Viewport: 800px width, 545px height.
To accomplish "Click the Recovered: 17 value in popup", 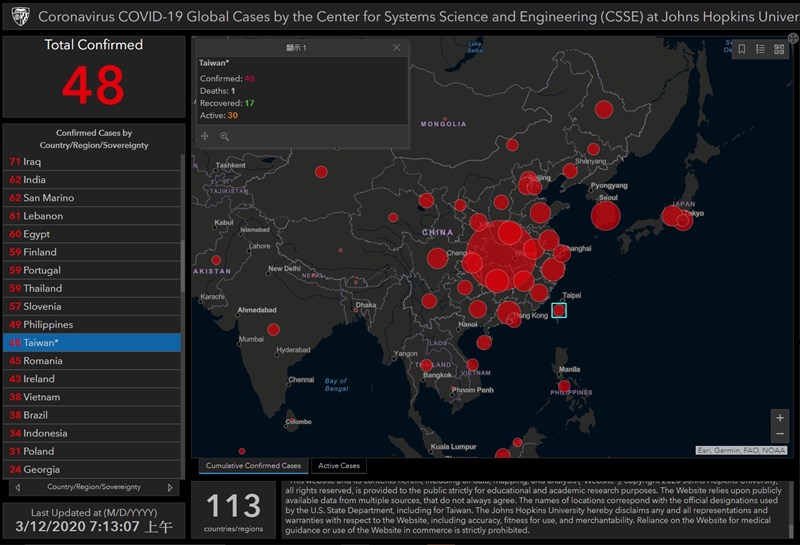I will (249, 103).
